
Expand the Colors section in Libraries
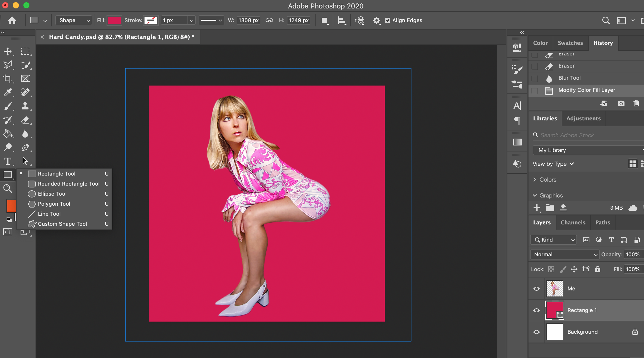(x=535, y=180)
